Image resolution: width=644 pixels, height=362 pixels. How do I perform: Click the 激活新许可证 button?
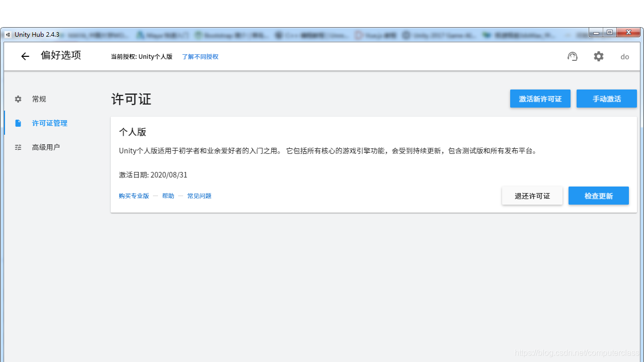point(540,99)
